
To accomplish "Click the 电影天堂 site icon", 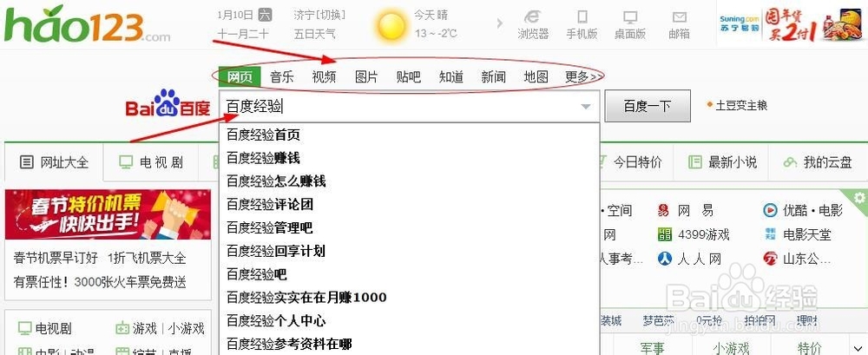I will click(770, 234).
